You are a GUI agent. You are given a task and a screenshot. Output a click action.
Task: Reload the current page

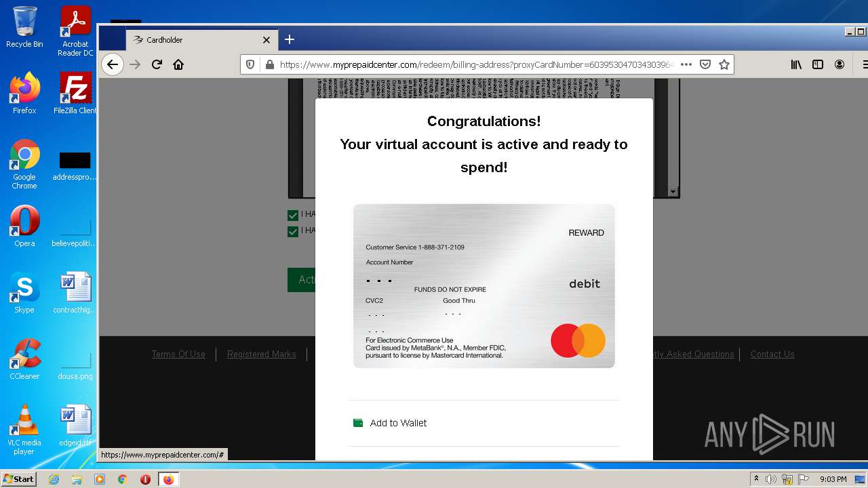(157, 64)
